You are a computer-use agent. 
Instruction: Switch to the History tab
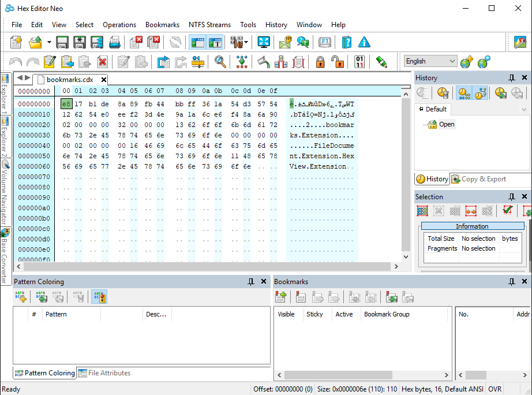[432, 179]
